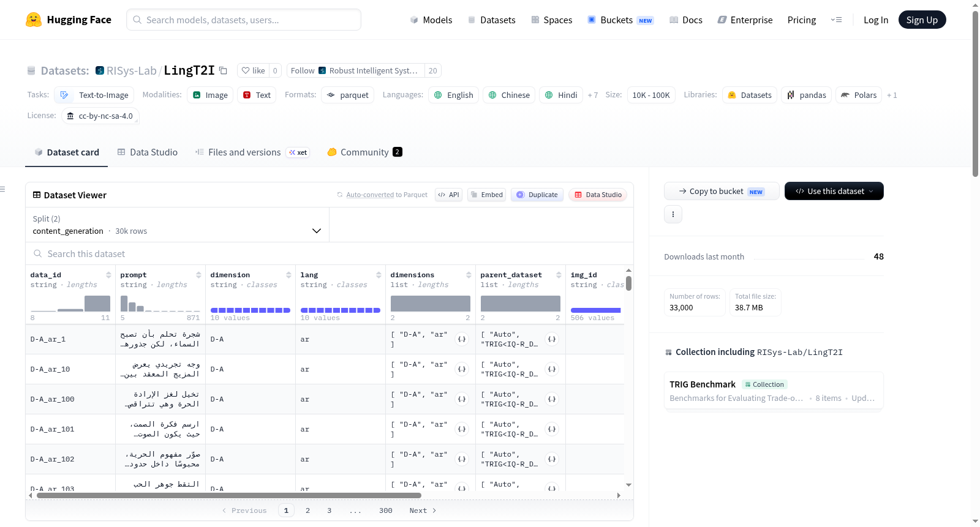Click the data_id length histogram bar
This screenshot has height=527, width=980.
point(97,303)
